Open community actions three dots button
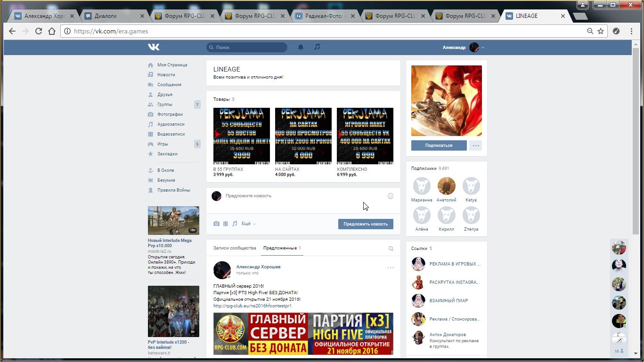 [x=476, y=145]
